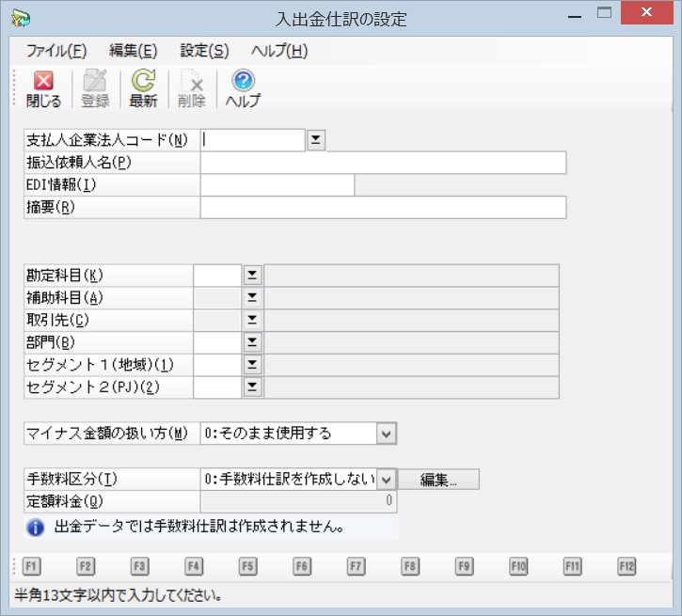Expand the マイナス金額の扱い方 combo box
This screenshot has width=682, height=616.
(387, 434)
